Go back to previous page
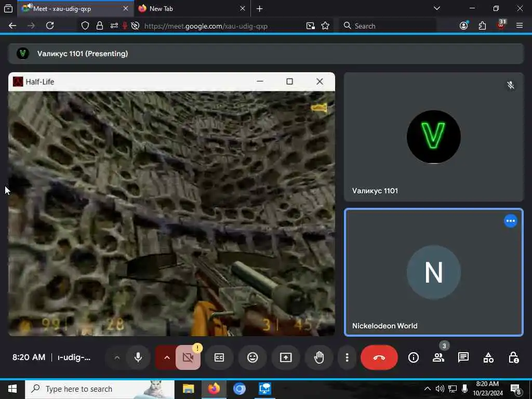This screenshot has width=532, height=399. (x=12, y=26)
